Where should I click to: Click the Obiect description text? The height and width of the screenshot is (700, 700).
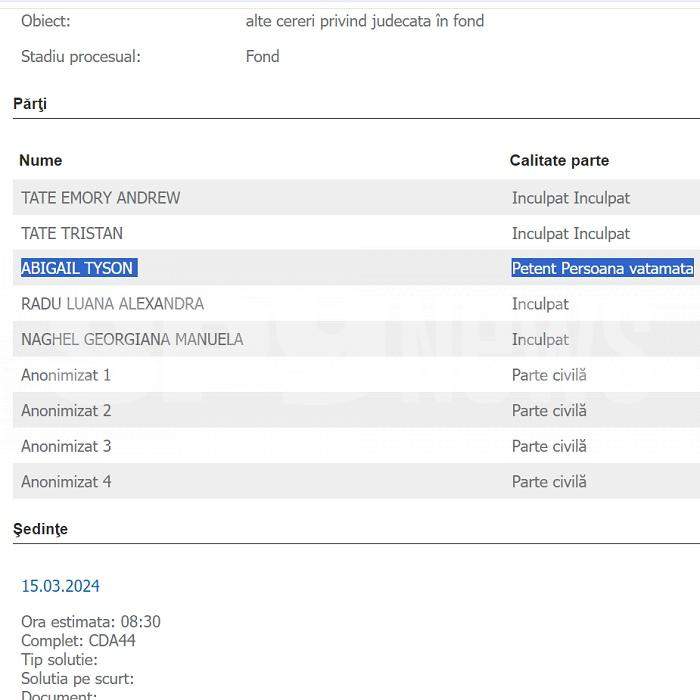point(364,20)
